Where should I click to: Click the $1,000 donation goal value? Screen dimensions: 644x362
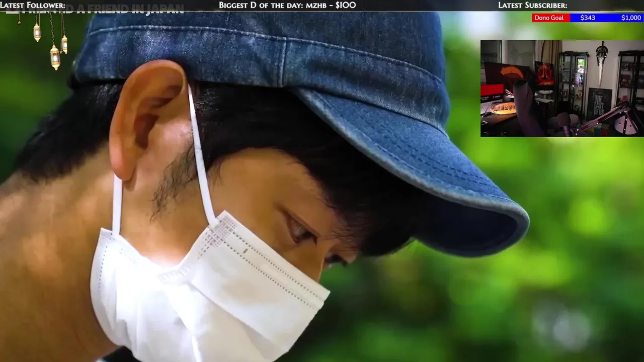tap(631, 18)
